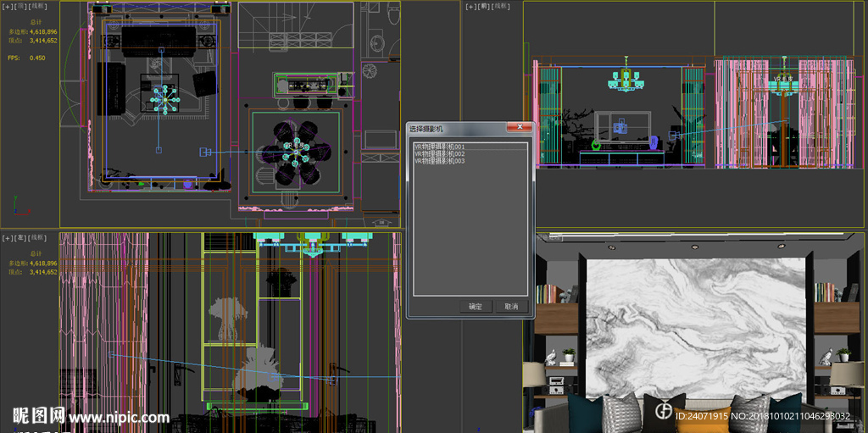Open the 左 view label menu
The image size is (868, 433).
[x=20, y=237]
